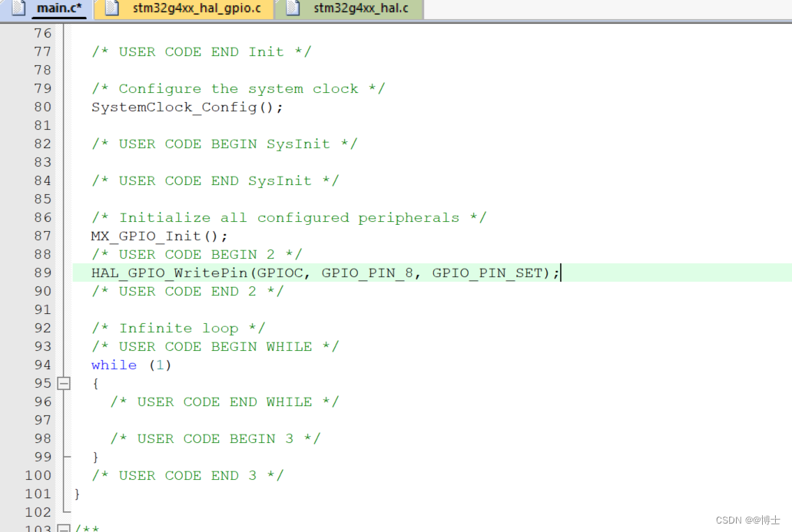Click the "USER CODE BEGIN 2" comment
The height and width of the screenshot is (532, 792).
point(197,254)
